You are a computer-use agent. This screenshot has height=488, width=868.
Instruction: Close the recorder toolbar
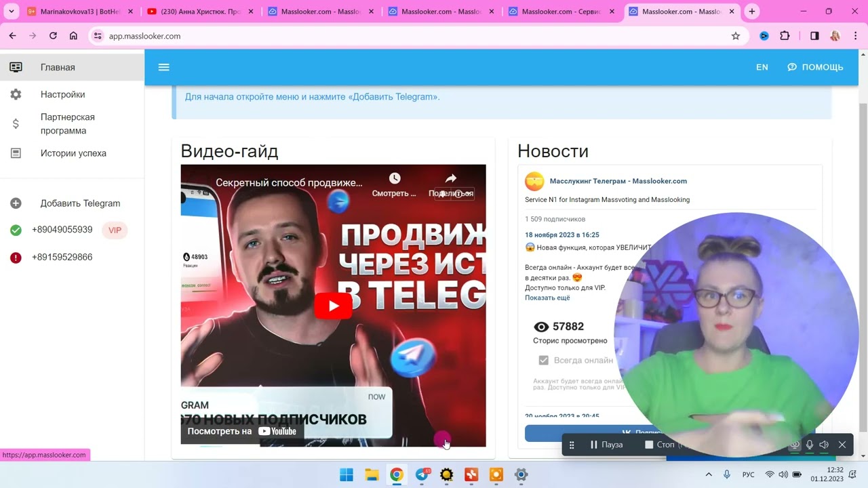[x=842, y=445]
